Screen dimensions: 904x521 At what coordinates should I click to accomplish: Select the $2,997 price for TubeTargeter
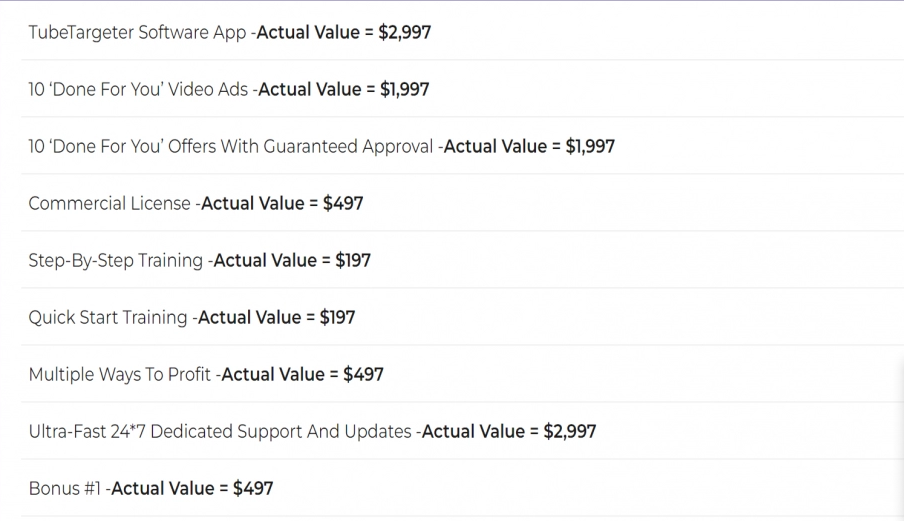[405, 32]
